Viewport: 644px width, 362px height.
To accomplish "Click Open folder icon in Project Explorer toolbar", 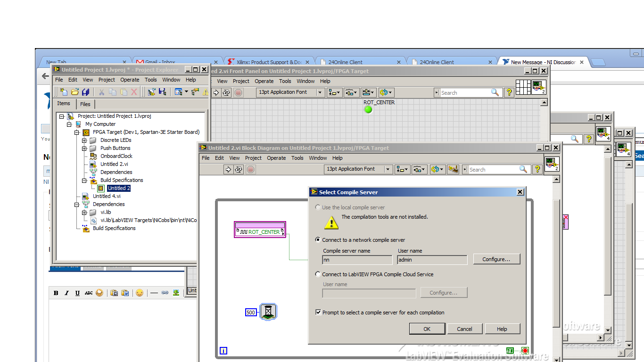I will pos(74,92).
